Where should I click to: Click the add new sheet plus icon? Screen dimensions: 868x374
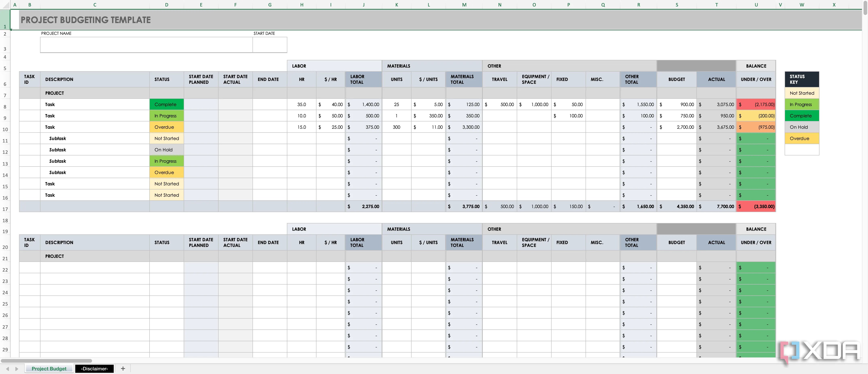pos(123,369)
